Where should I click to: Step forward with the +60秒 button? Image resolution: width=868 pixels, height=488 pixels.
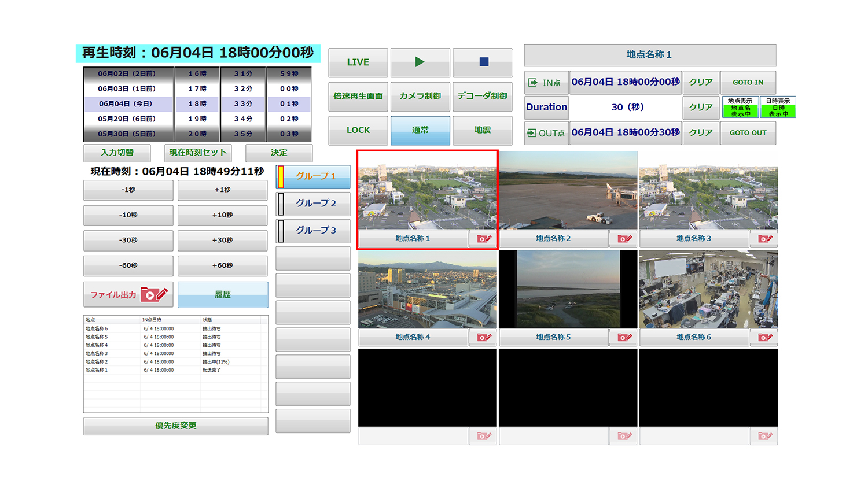222,266
